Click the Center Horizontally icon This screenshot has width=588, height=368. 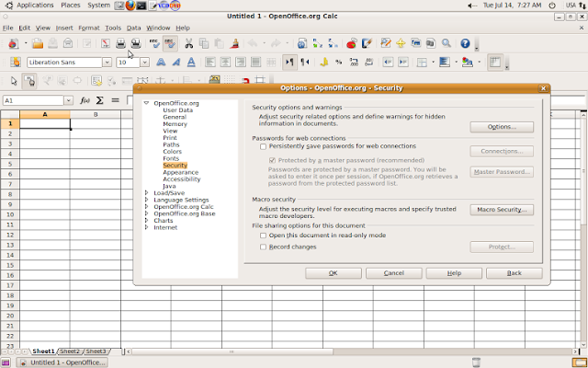(225, 63)
